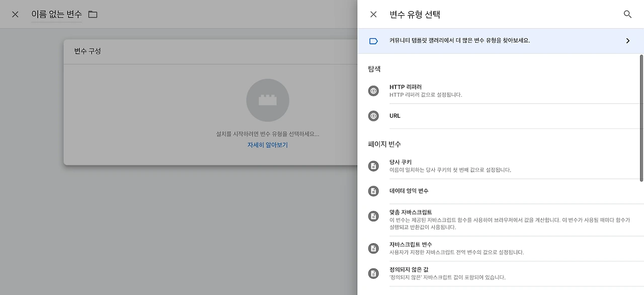Open the 자세히 알아보기 link
Screen dimensions: 644x295
click(268, 145)
